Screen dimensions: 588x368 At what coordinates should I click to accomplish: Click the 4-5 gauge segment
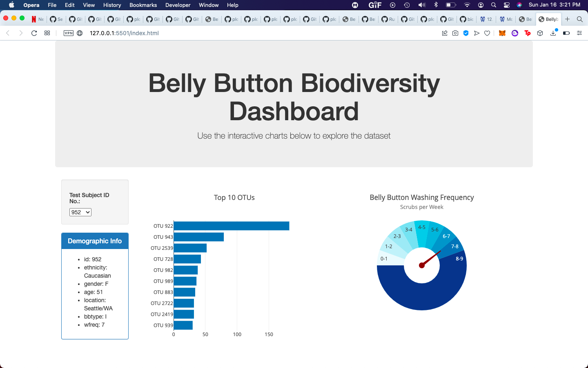[x=422, y=234]
